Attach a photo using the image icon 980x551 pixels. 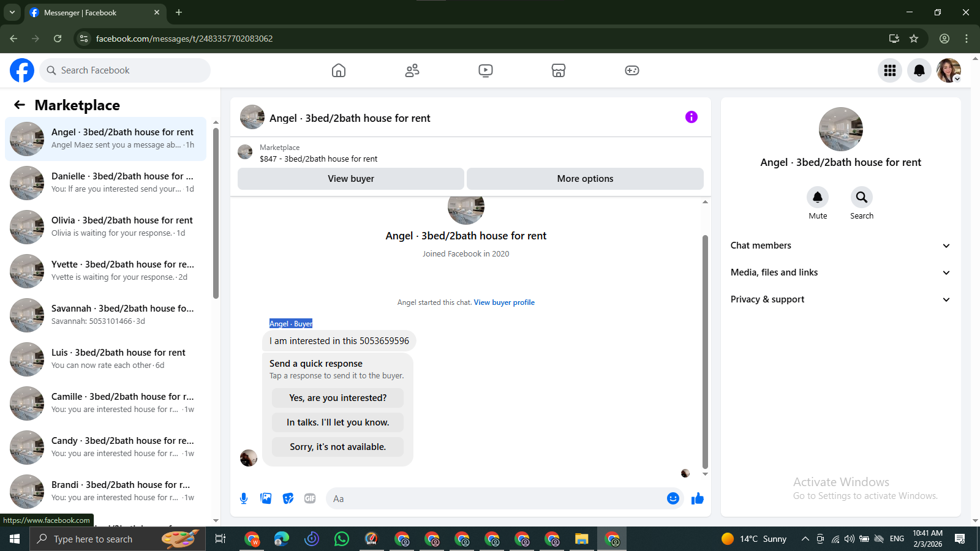[266, 498]
